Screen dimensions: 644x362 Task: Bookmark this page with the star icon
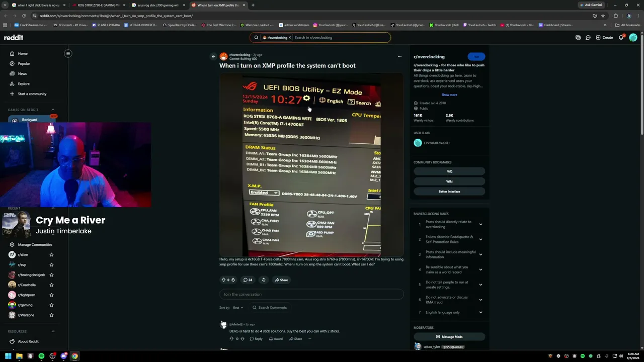click(603, 16)
